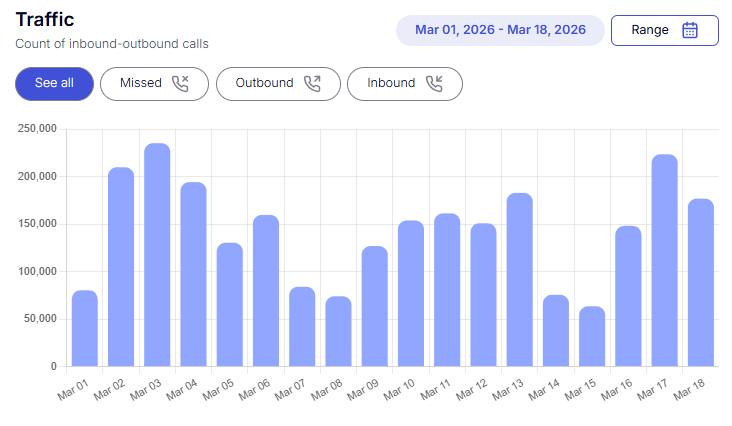Click the calendar icon in Range button

pos(690,30)
